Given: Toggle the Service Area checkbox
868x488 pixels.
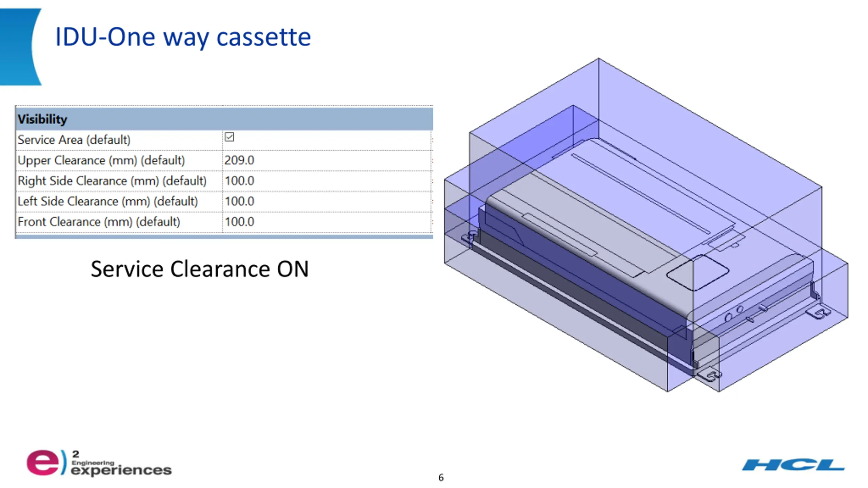Looking at the screenshot, I should (x=229, y=137).
